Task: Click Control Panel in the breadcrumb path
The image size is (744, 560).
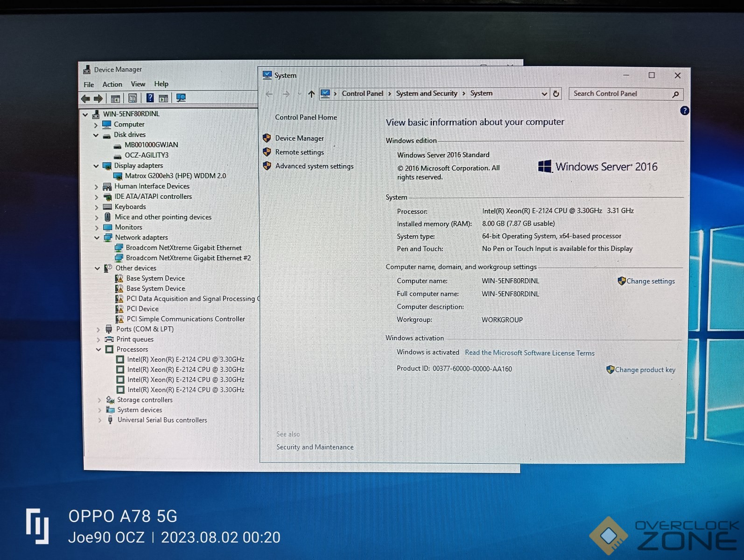Action: (363, 93)
